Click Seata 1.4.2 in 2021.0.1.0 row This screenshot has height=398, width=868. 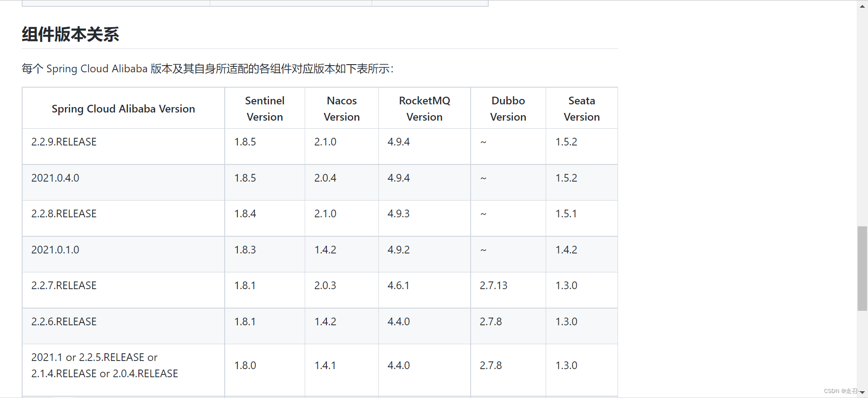(x=566, y=250)
